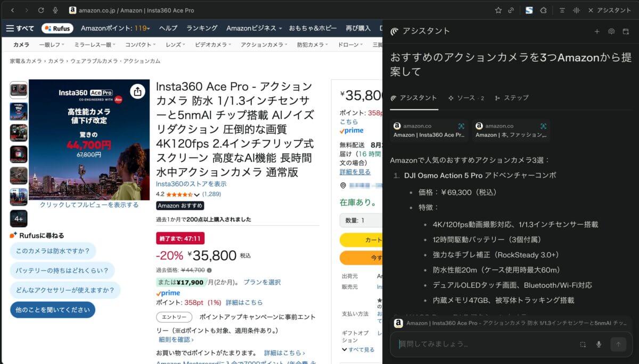Open the Rufus assistant button

coord(58,28)
